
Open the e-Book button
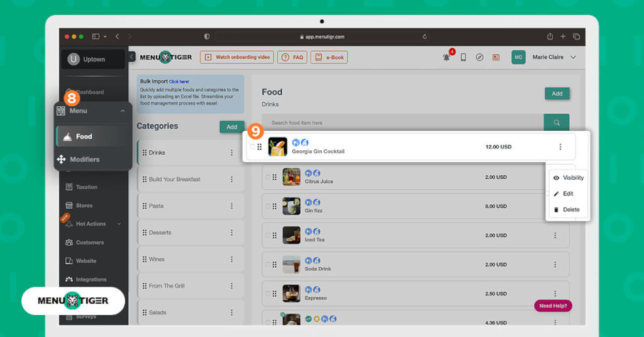[329, 57]
